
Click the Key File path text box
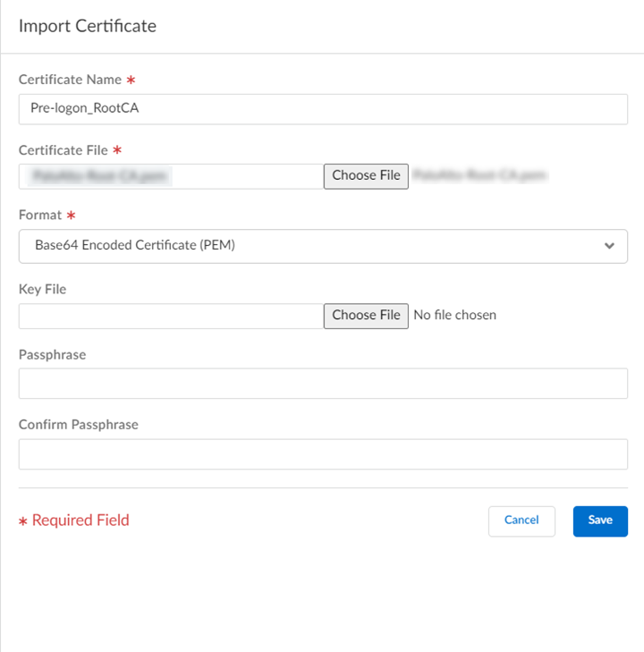170,316
